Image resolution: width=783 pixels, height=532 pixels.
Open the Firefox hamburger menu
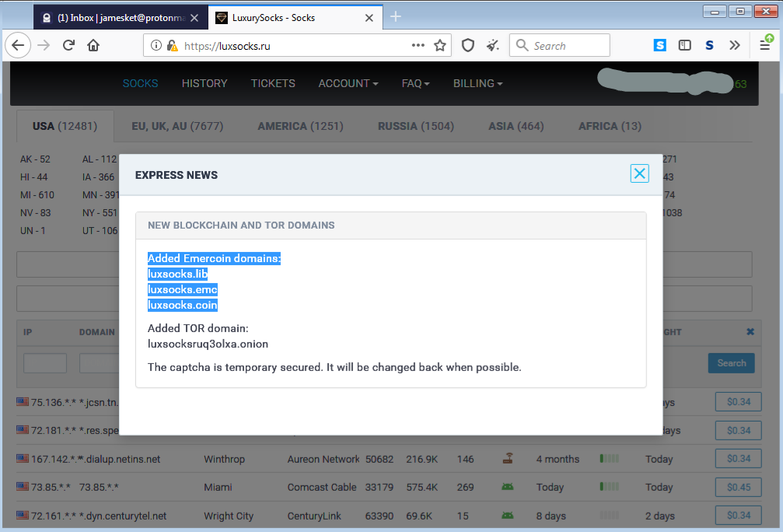point(764,45)
